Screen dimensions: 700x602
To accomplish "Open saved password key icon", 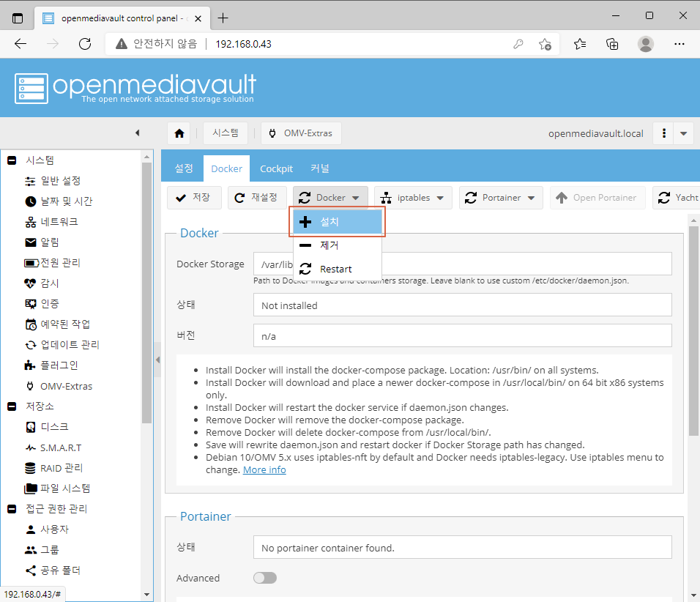I will click(518, 44).
